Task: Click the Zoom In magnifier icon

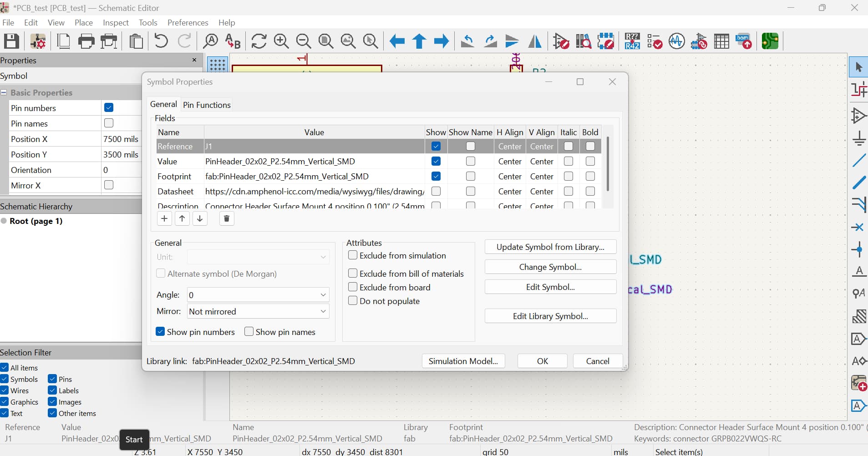Action: coord(281,41)
